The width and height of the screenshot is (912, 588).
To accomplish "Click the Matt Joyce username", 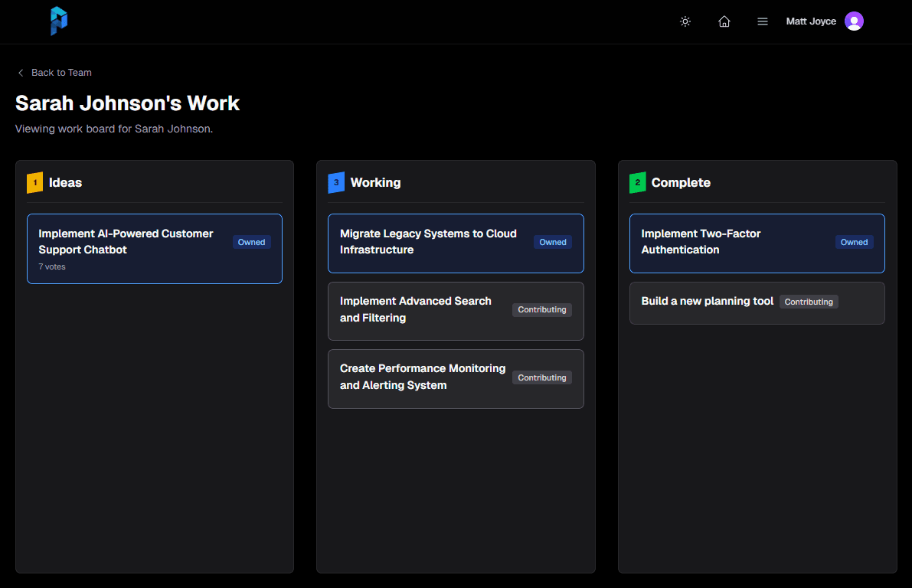I will pos(811,21).
